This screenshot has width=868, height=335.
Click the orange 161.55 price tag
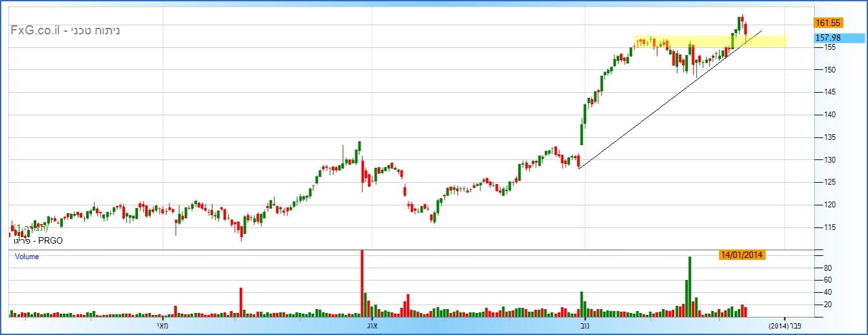click(x=828, y=23)
